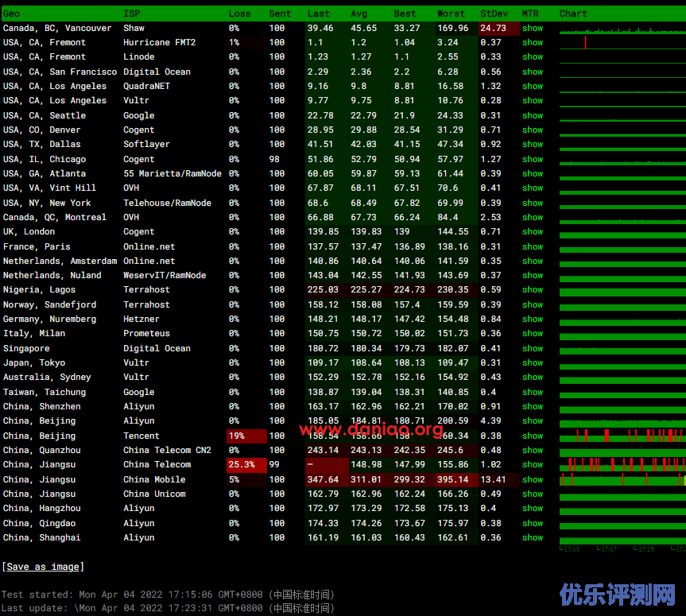Click the 'Best' column header
This screenshot has height=616, width=686.
[405, 14]
